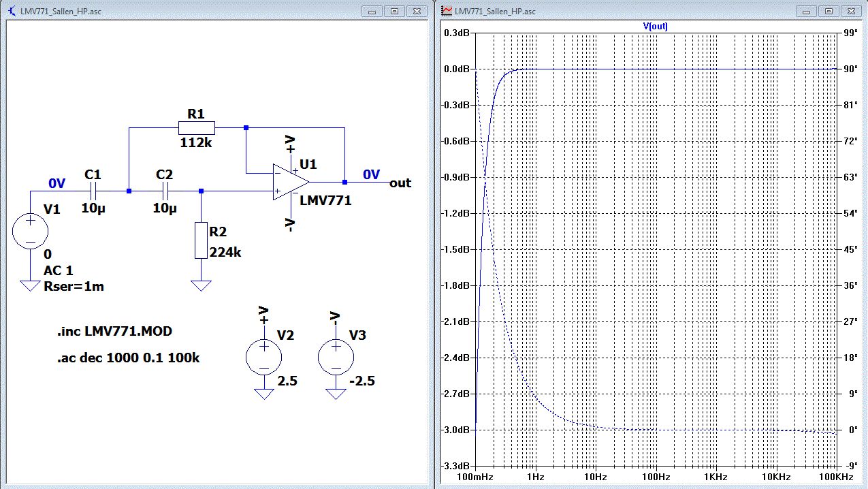Click the capacitor C1 symbol
This screenshot has width=868, height=489.
(93, 191)
